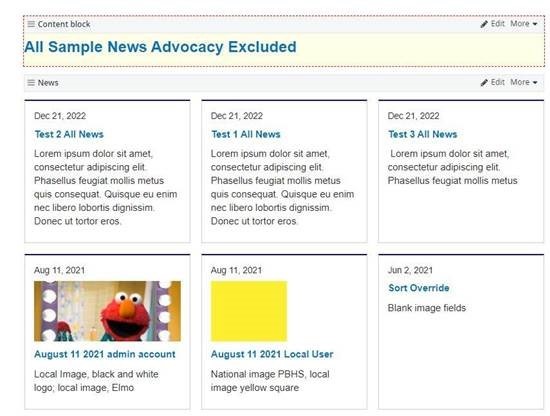Click the News block drag handle icon
The image size is (550, 416).
[x=31, y=83]
